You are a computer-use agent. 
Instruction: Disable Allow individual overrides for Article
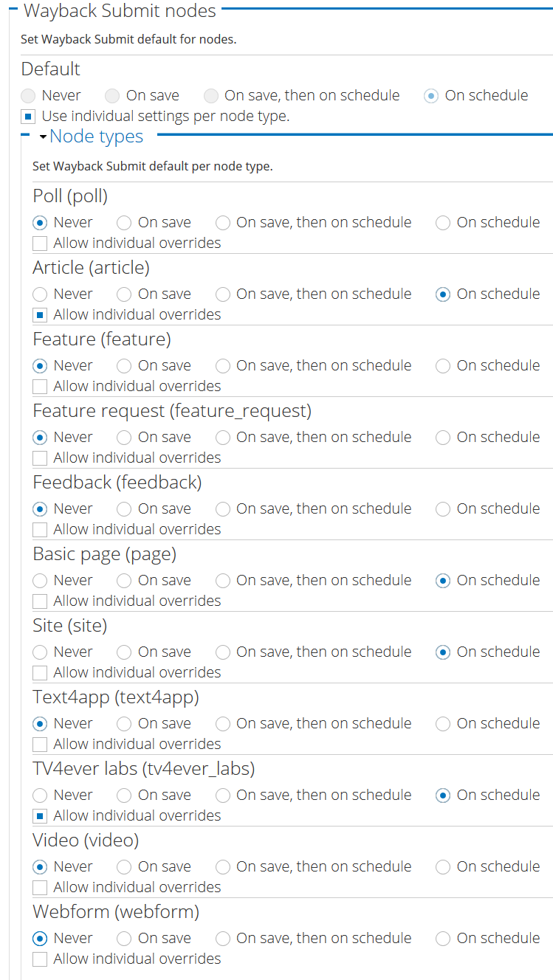[x=39, y=314]
